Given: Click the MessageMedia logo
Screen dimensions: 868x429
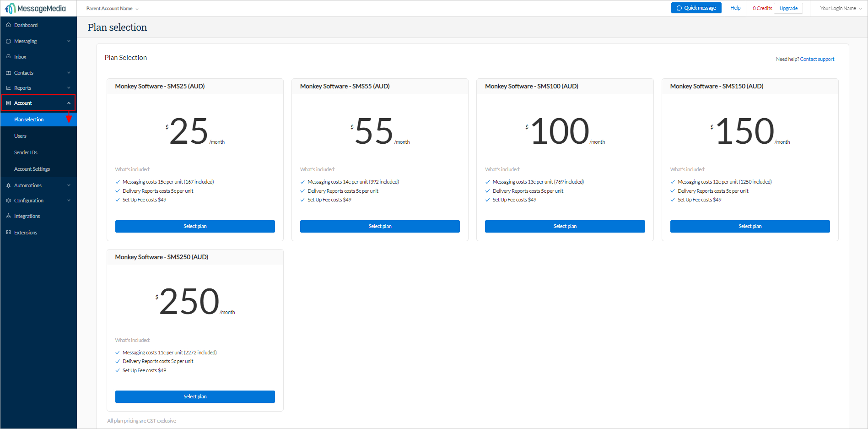Looking at the screenshot, I should tap(35, 8).
